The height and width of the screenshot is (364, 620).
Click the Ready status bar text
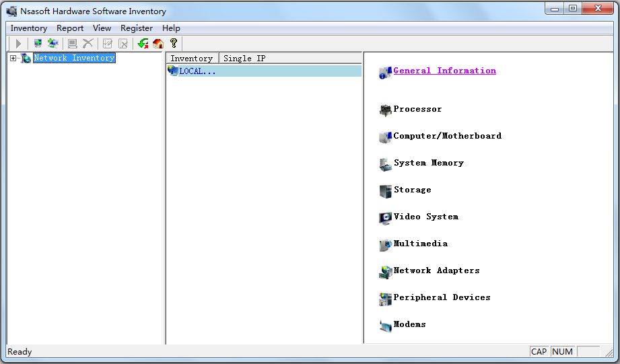20,352
